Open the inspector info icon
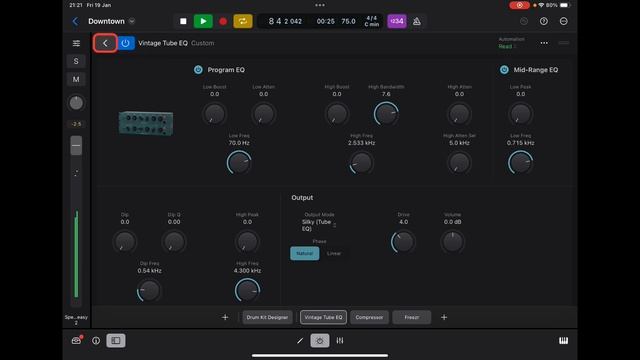Viewport: 640px width, 360px height. 96,340
